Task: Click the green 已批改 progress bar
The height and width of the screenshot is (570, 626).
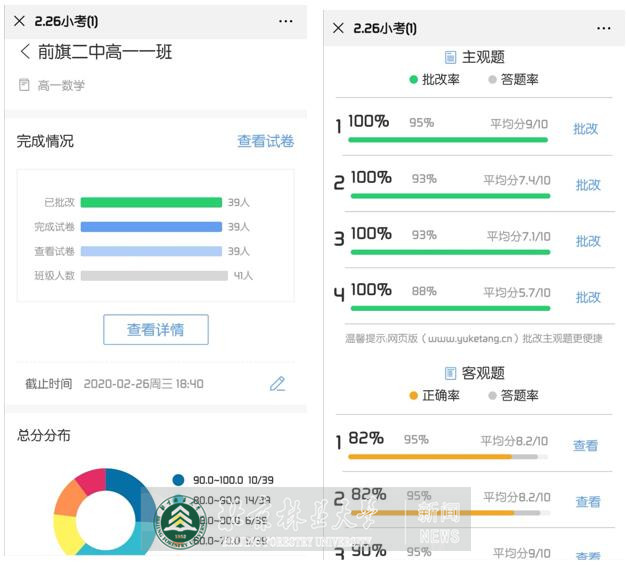Action: [151, 203]
